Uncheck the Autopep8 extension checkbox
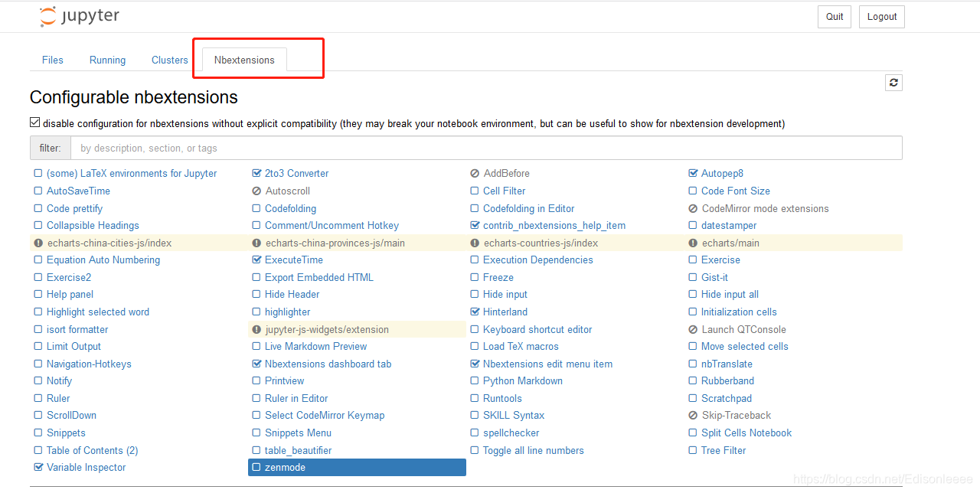 pos(693,174)
